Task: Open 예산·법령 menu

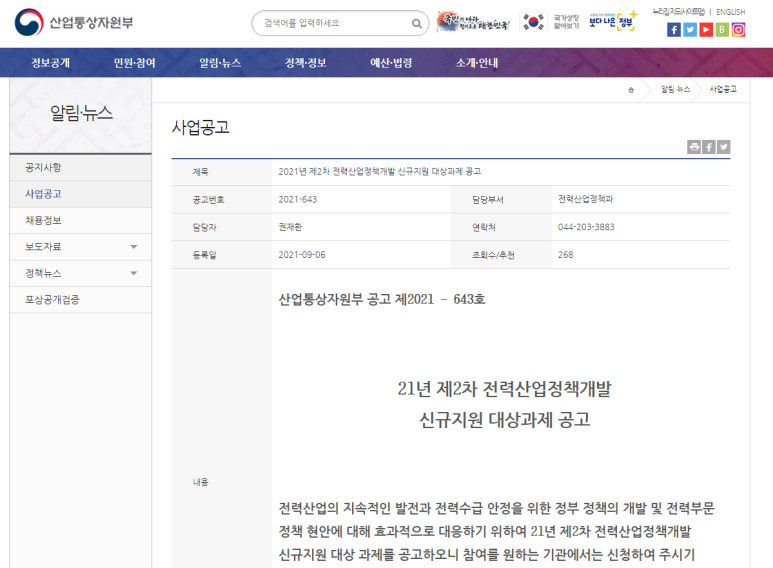Action: (x=391, y=63)
